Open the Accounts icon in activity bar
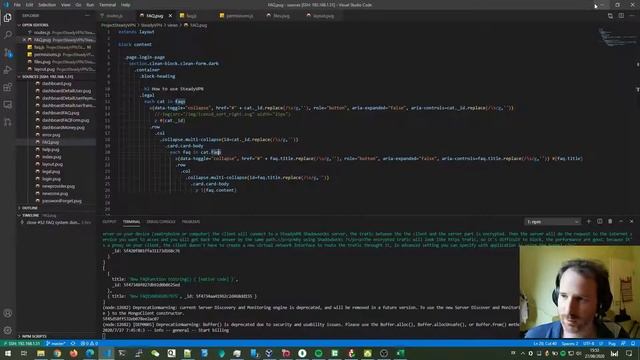This screenshot has height=360, width=640. (x=8, y=313)
